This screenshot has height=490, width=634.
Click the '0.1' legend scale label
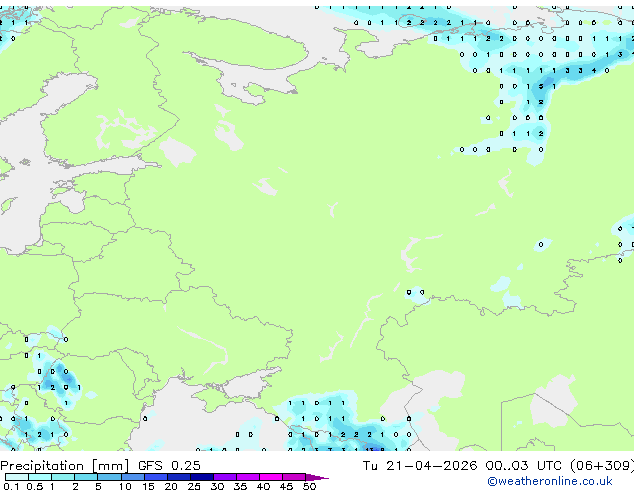pyautogui.click(x=11, y=486)
